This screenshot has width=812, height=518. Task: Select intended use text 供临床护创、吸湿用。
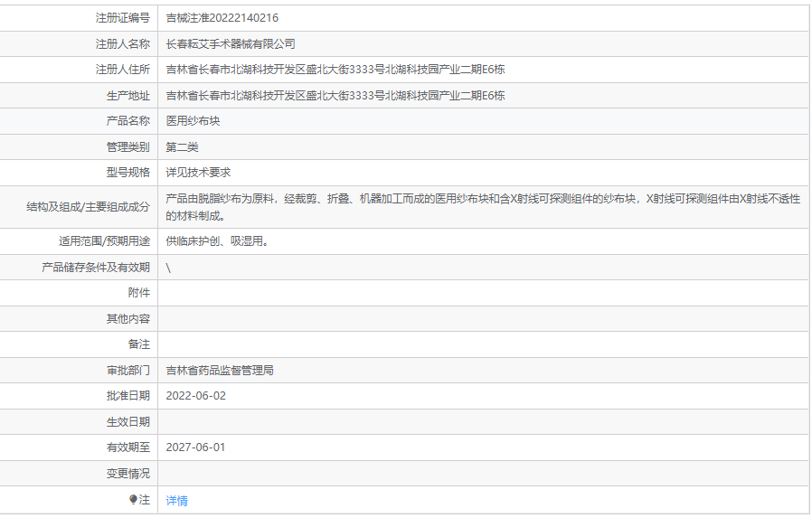(217, 241)
